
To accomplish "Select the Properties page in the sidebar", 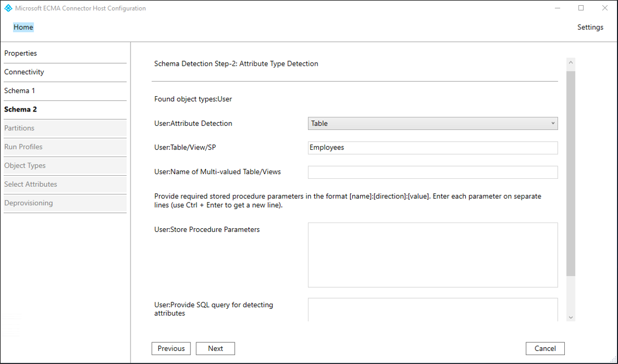I will (x=21, y=53).
